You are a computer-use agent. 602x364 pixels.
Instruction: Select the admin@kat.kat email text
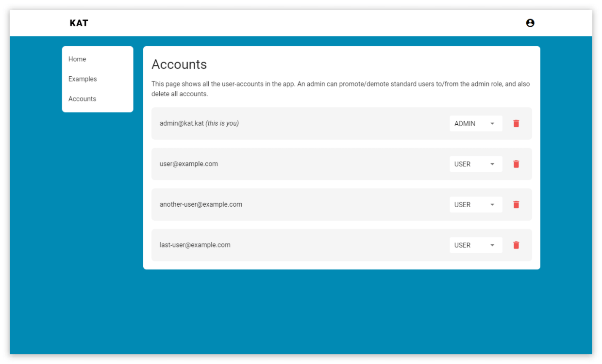tap(182, 123)
